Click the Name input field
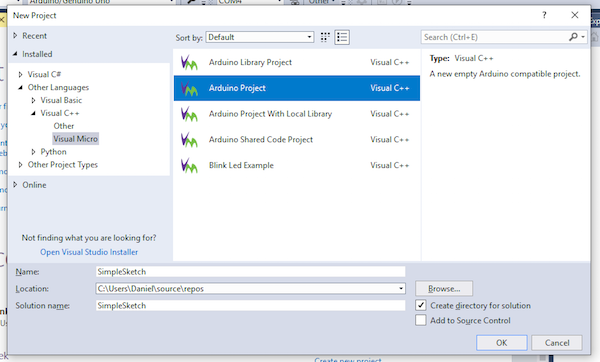 point(250,272)
